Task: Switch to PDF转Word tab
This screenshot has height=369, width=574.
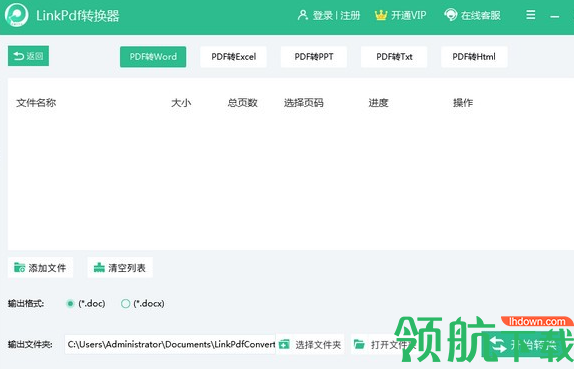Action: click(153, 57)
